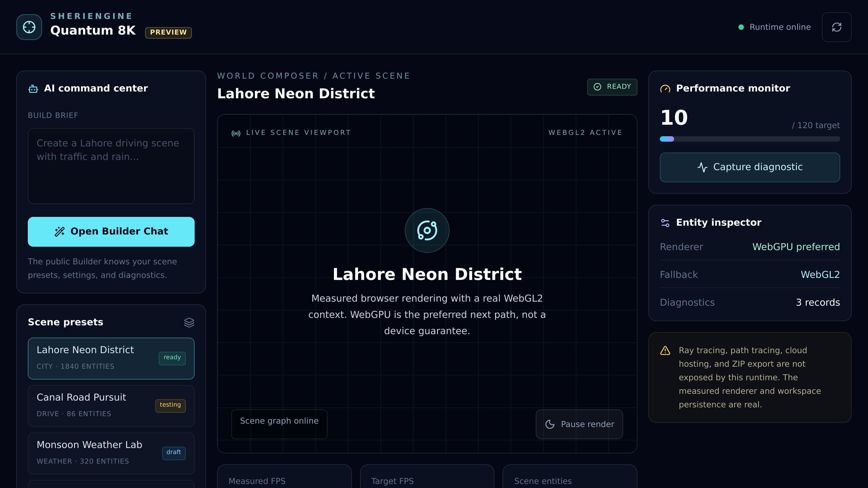Select the Lahore Neon District preset
The image size is (868, 488).
tap(111, 359)
